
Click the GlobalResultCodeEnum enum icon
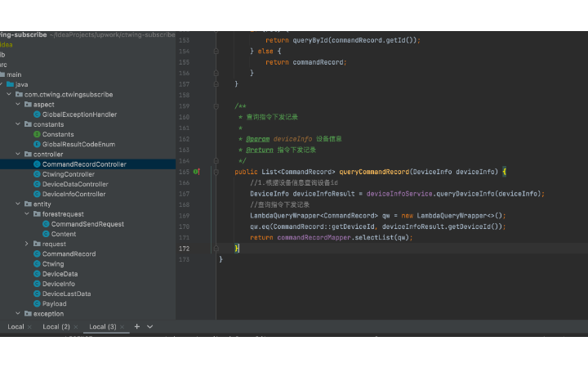coord(37,144)
